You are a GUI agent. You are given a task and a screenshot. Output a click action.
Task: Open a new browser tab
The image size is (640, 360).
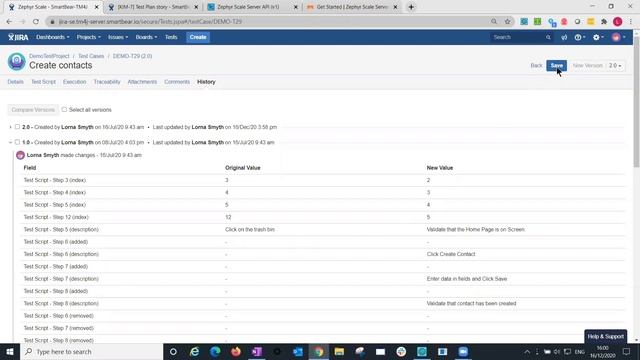[411, 7]
